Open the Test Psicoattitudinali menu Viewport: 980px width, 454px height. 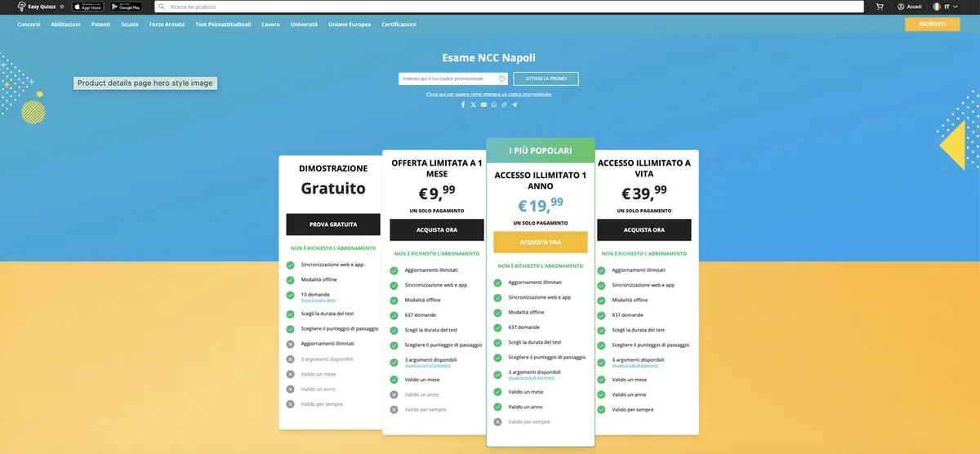223,24
